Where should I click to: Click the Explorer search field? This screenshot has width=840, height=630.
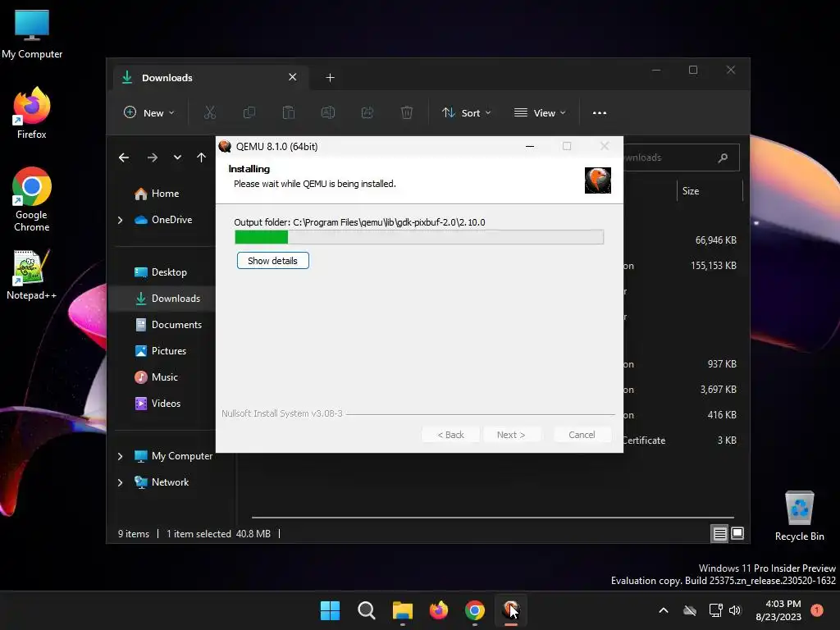(680, 157)
